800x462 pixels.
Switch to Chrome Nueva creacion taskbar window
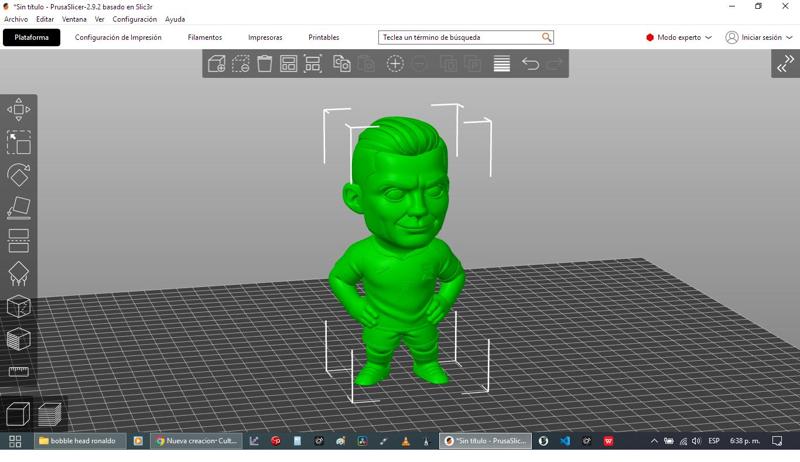196,441
